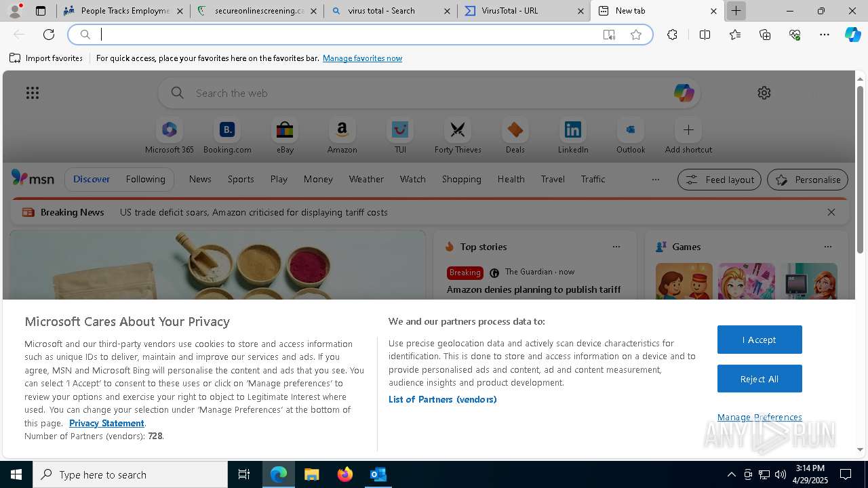Open the Sports category
Screen dimensions: 868x488
(x=241, y=179)
